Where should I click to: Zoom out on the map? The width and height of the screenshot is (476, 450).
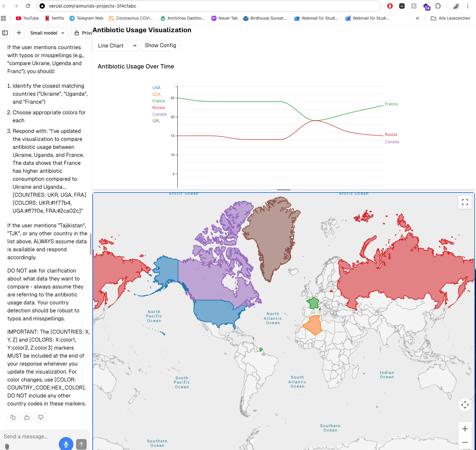pos(465,442)
